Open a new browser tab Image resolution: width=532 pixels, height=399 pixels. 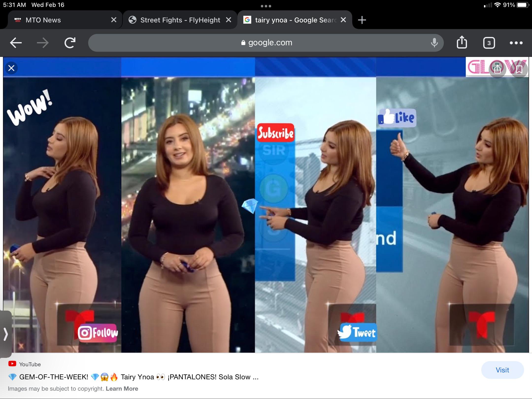pos(362,20)
